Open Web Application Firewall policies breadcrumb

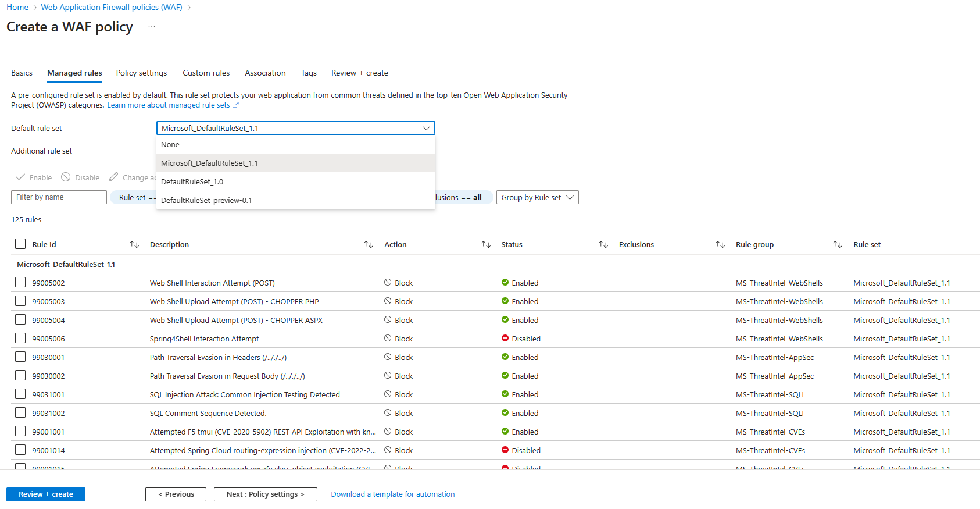coord(112,7)
